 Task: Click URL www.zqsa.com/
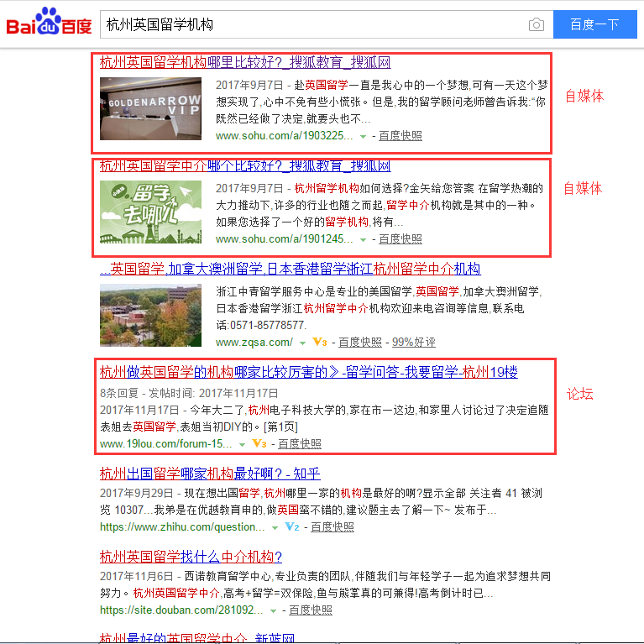click(254, 342)
